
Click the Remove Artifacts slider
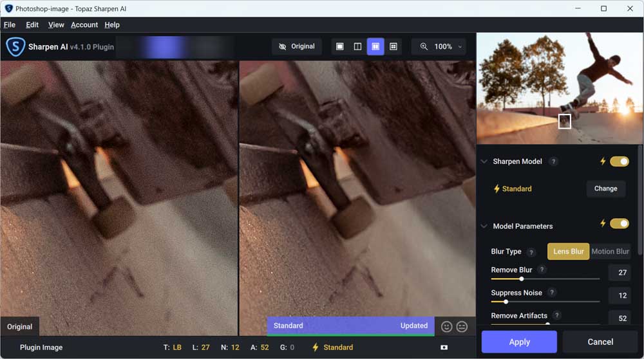pyautogui.click(x=545, y=324)
